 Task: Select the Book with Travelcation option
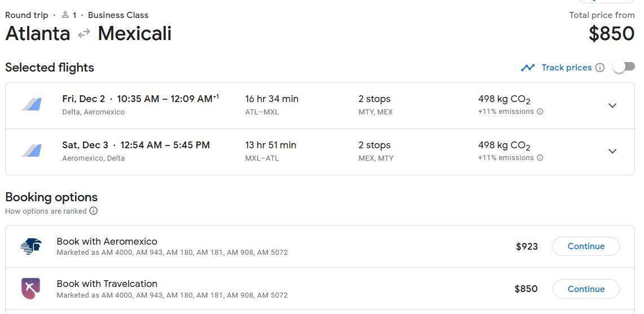click(107, 284)
